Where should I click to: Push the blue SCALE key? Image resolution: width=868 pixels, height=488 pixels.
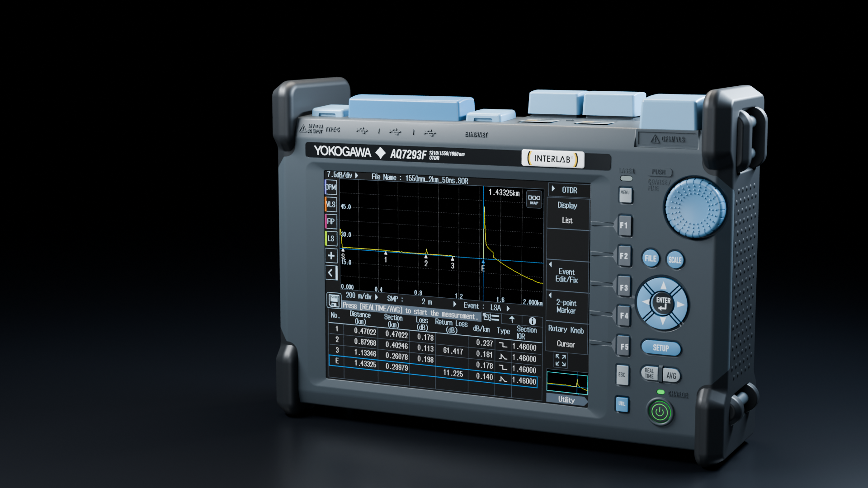[x=675, y=260]
